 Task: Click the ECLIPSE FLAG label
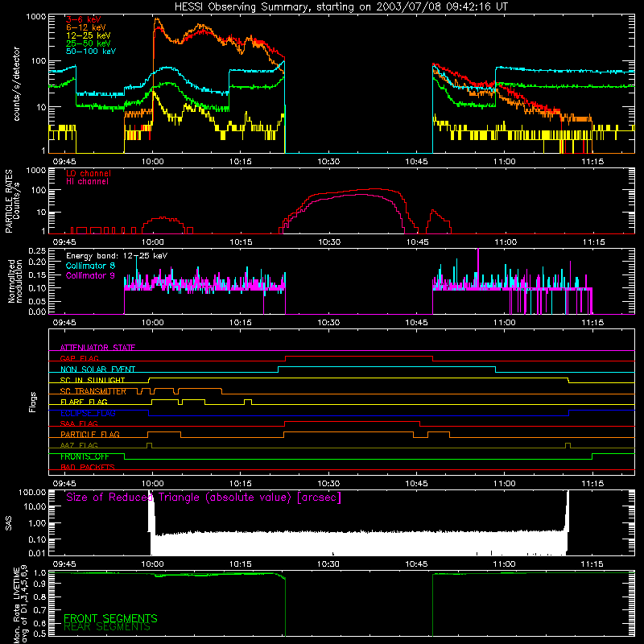point(88,413)
